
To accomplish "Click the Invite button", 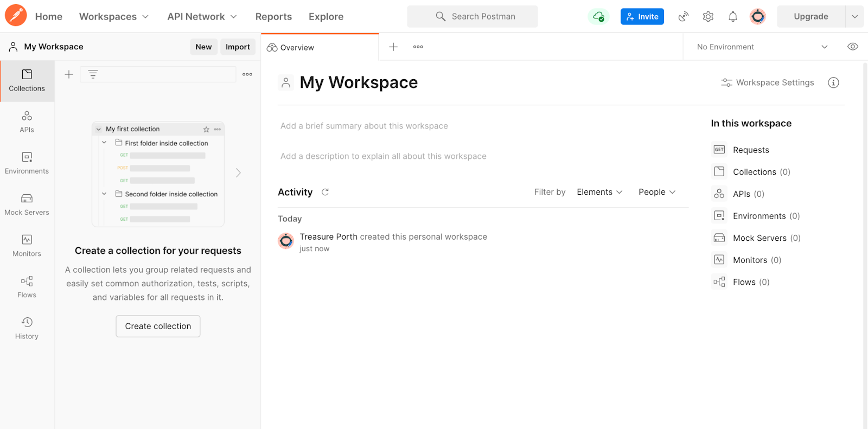I will coord(642,16).
